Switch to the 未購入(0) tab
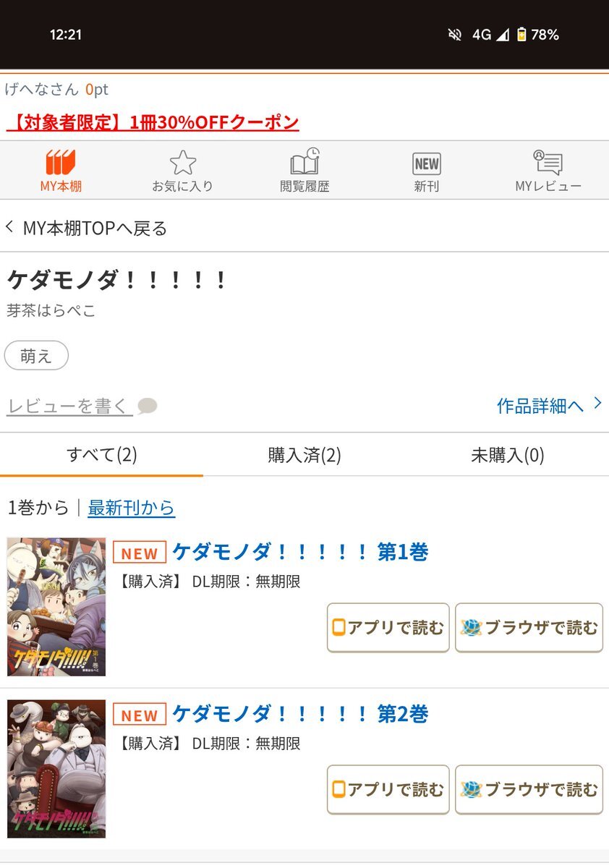Image resolution: width=609 pixels, height=868 pixels. point(508,455)
